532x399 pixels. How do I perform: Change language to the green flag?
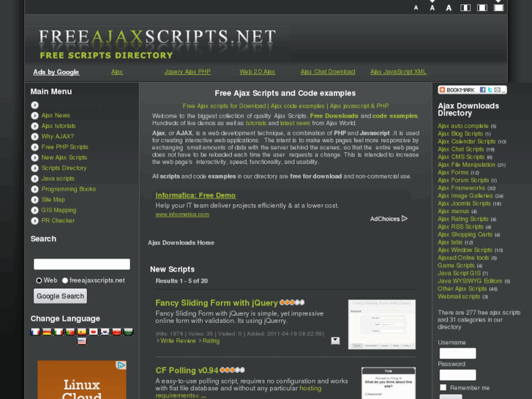(x=128, y=332)
